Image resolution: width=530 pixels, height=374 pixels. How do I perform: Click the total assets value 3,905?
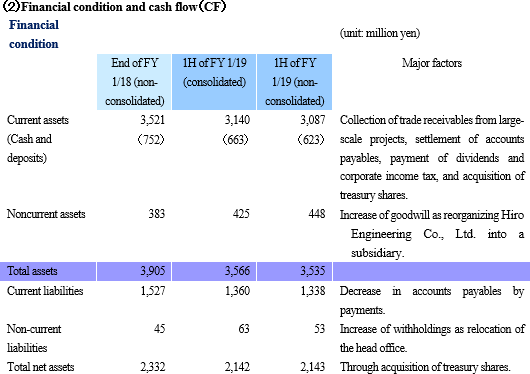pyautogui.click(x=153, y=271)
